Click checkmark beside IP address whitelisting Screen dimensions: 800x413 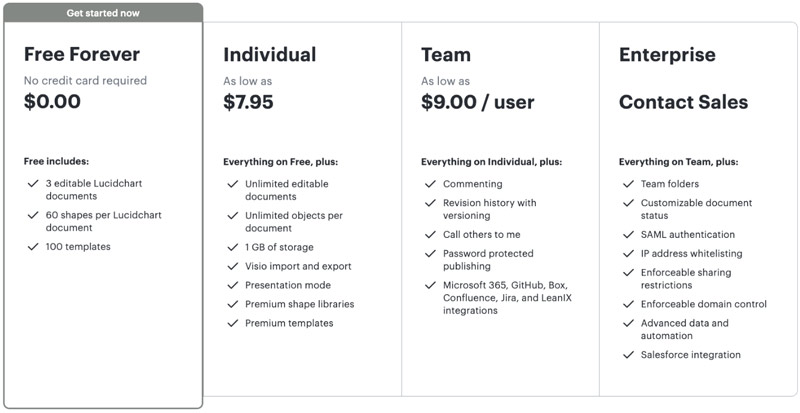[628, 253]
